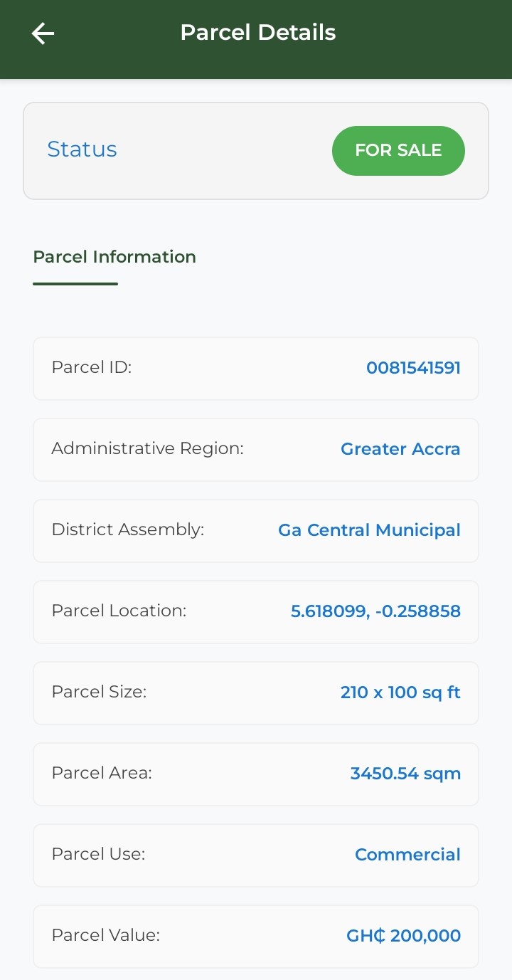The image size is (512, 980).
Task: Tap the back arrow icon
Action: [x=43, y=33]
